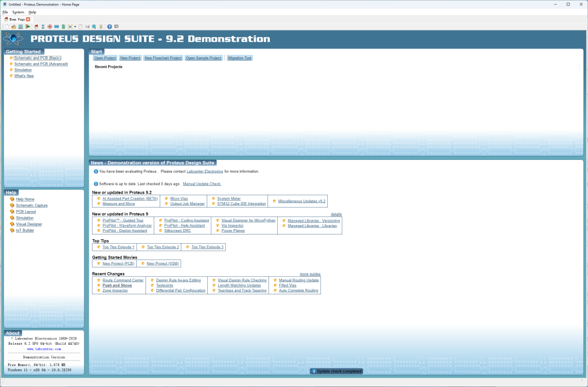
Task: Open AI Assisted Part Creation (BETA) link
Action: (130, 199)
